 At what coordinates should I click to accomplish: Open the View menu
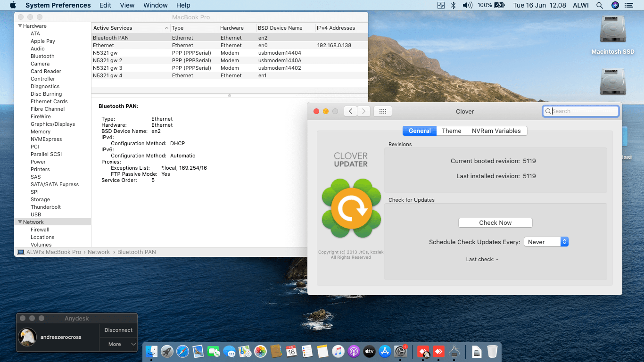click(127, 5)
